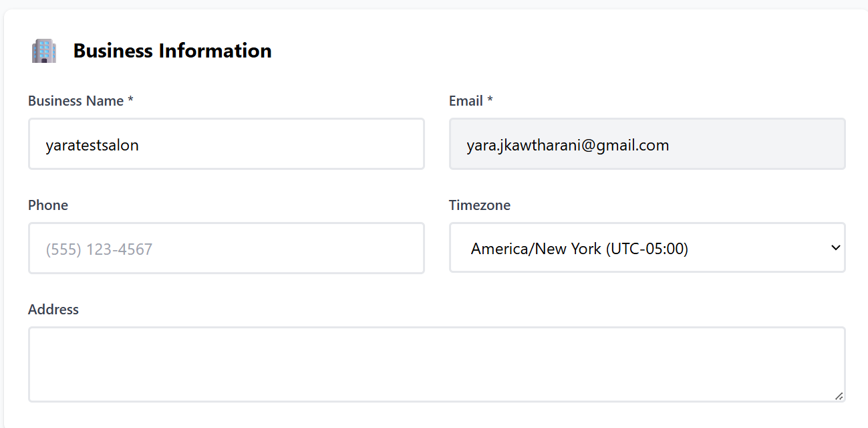Click the Timezone dropdown chevron arrow
Screen dimensions: 868x428
point(835,248)
